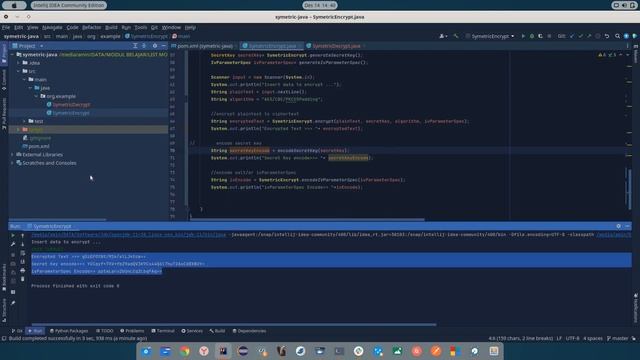Hide the Project panel with minus icon
Image resolution: width=640 pixels, height=360 pixels.
tap(163, 46)
